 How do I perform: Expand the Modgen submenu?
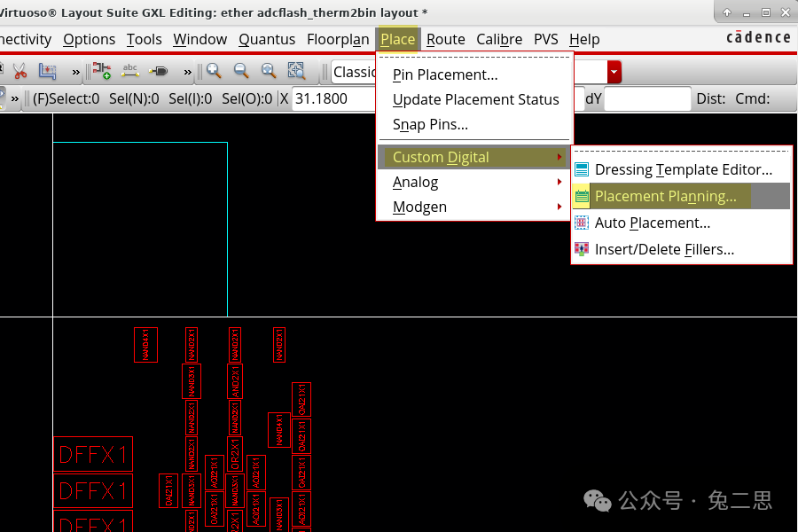coord(474,207)
